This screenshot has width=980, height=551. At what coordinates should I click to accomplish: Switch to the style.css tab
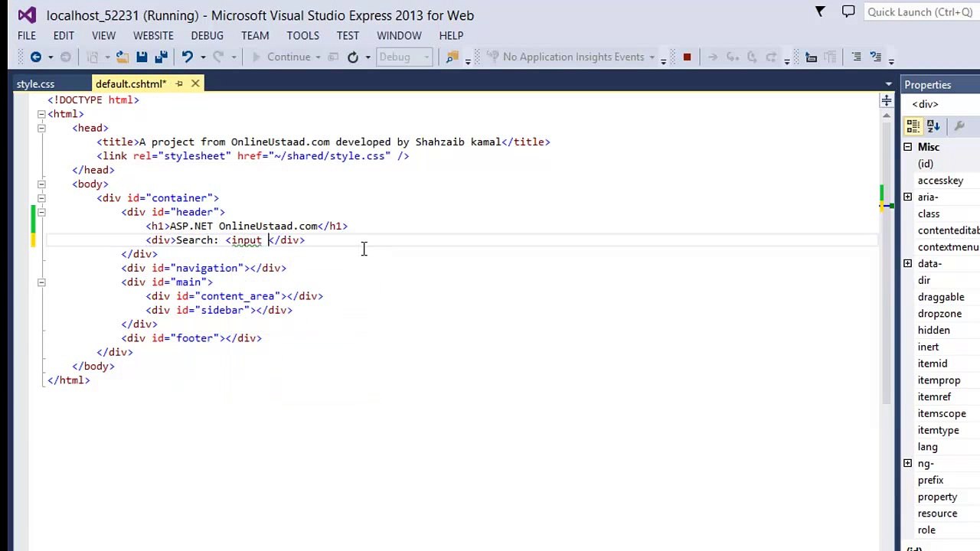[35, 84]
